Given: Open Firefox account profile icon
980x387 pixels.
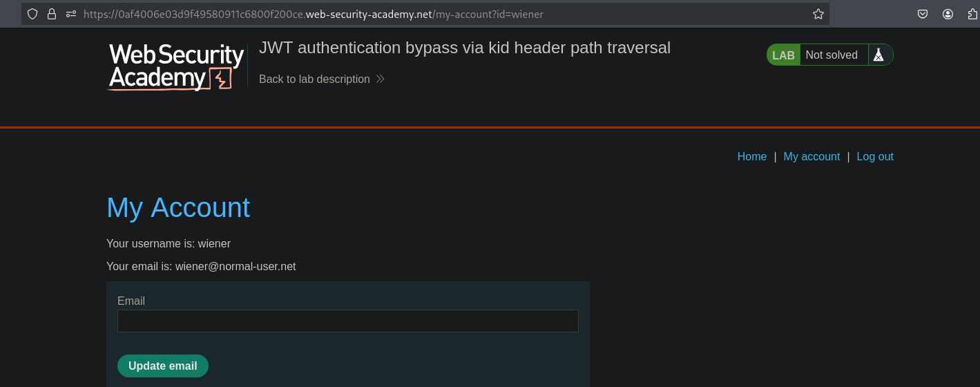Looking at the screenshot, I should pos(948,14).
